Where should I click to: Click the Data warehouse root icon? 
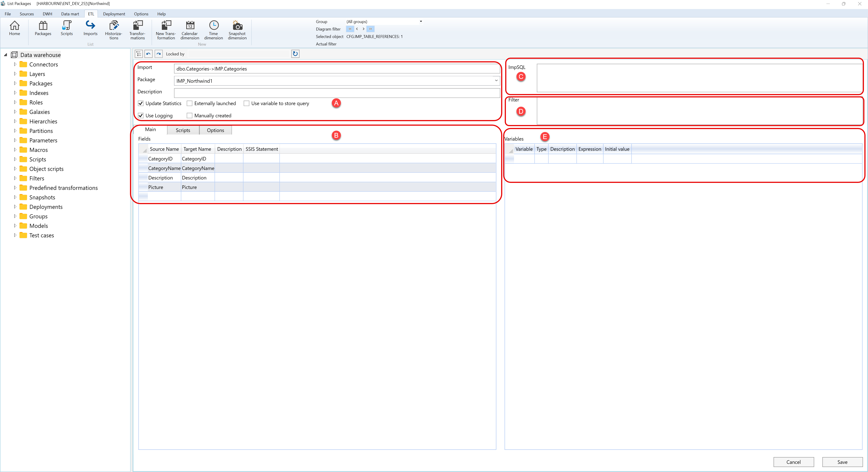click(x=14, y=55)
